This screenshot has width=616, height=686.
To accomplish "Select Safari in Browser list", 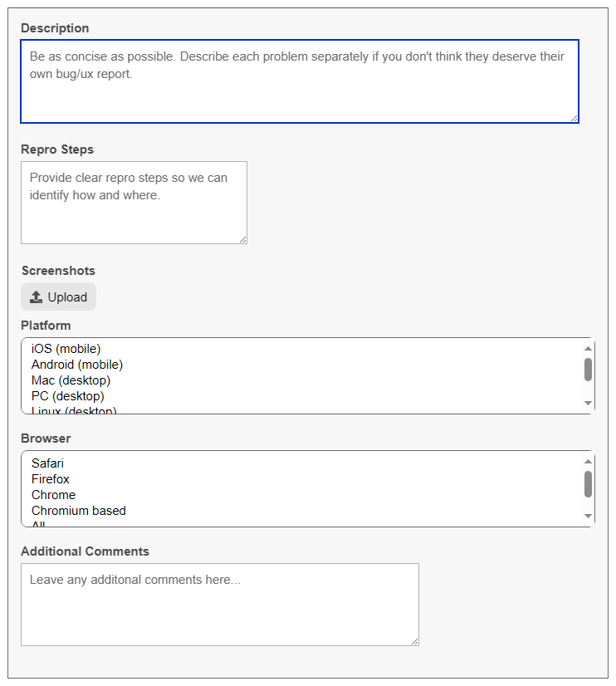I will tap(47, 463).
